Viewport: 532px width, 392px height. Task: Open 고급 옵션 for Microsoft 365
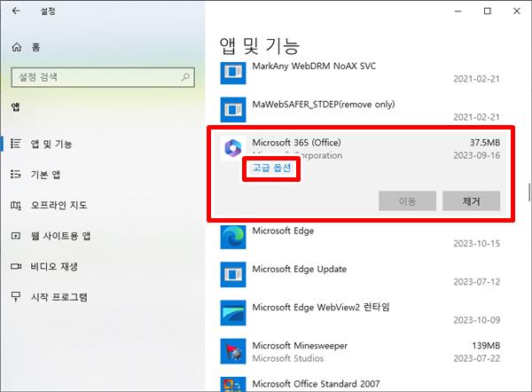[271, 168]
